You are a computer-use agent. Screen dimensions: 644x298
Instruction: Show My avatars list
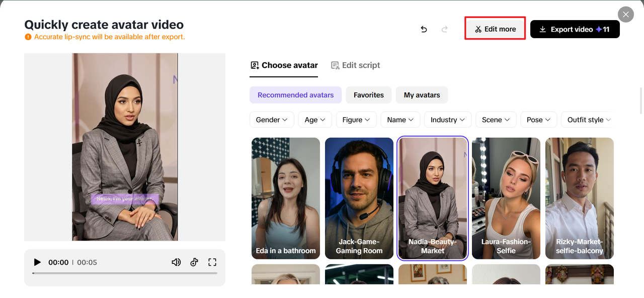click(422, 95)
